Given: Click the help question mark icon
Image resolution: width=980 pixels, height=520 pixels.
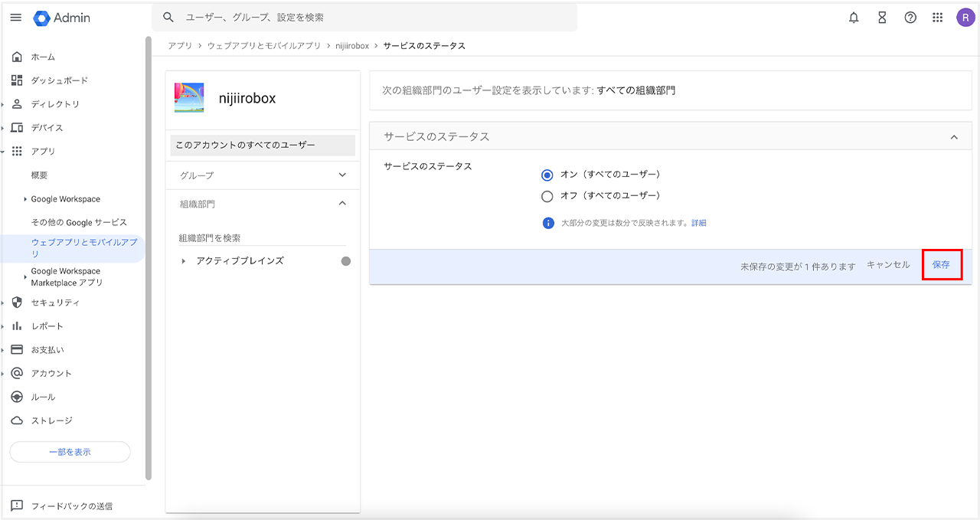Looking at the screenshot, I should point(910,18).
